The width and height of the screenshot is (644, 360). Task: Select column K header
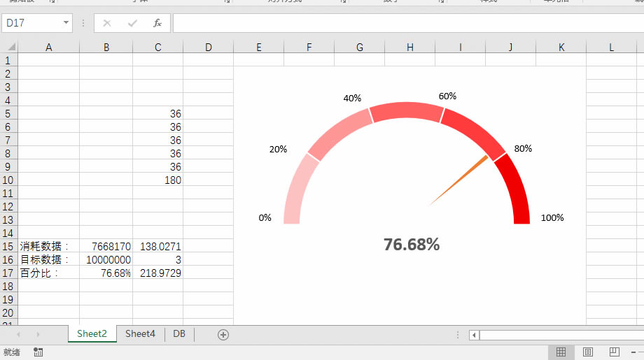click(x=561, y=47)
